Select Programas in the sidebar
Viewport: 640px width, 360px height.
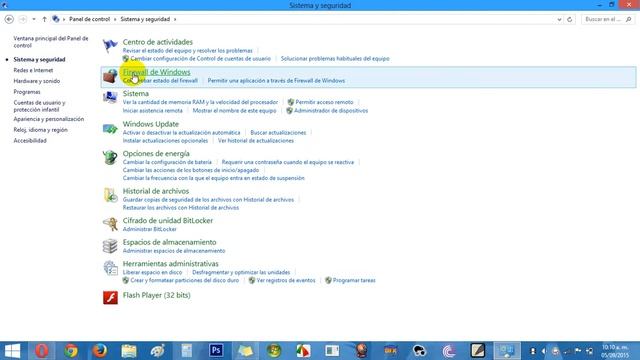(x=27, y=92)
